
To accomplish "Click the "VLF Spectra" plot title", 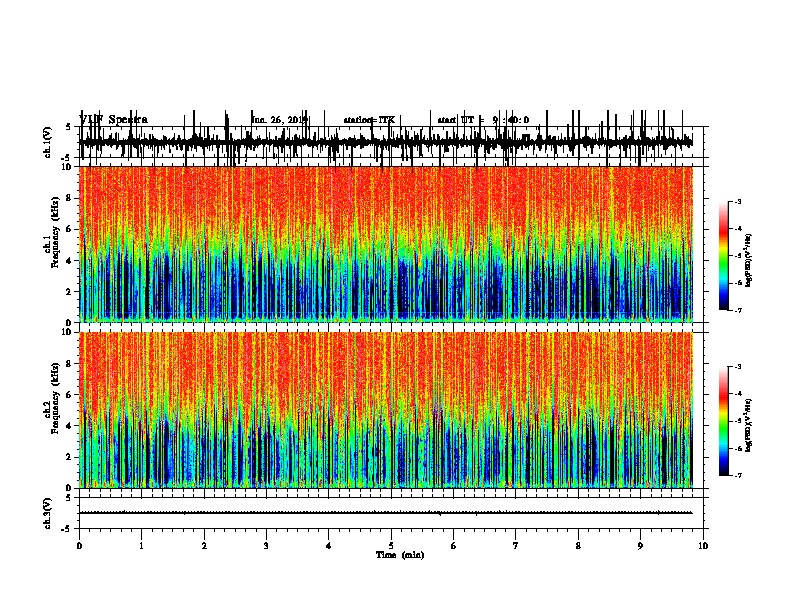I will (113, 120).
